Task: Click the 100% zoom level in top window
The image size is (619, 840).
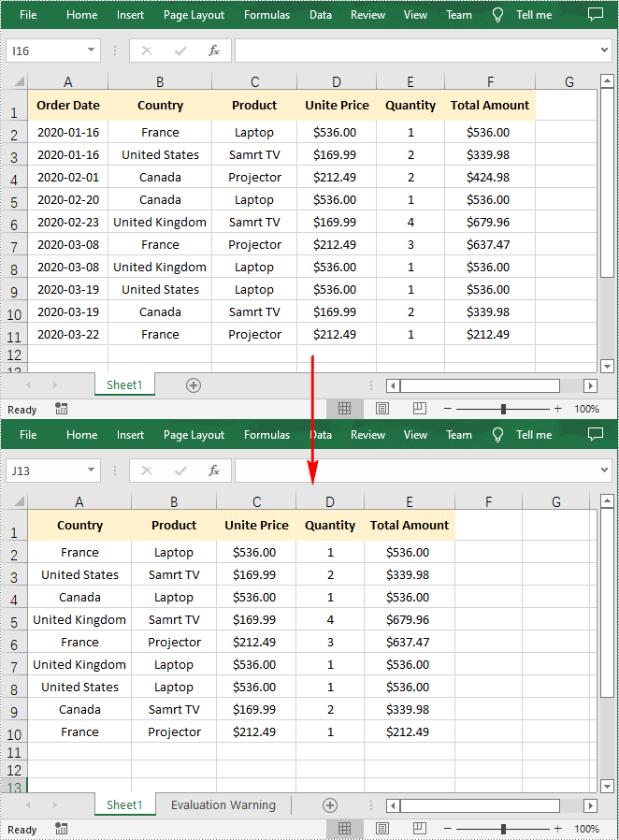Action: click(x=586, y=410)
